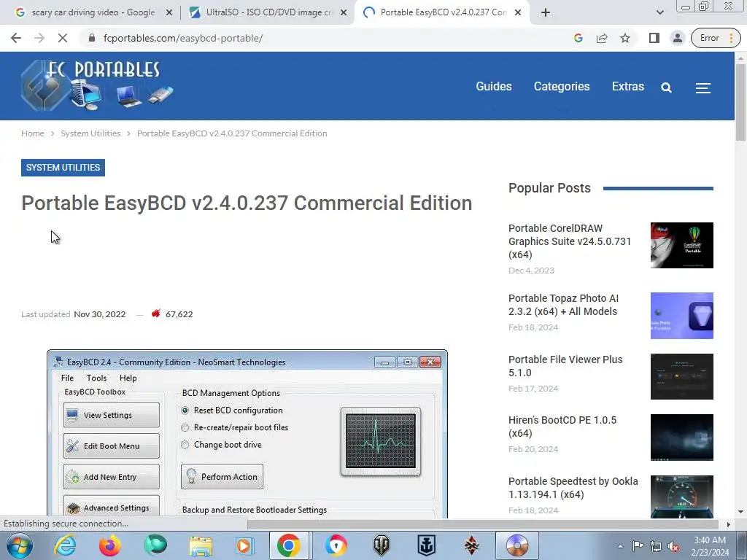Open Portable File Viewer Plus post
Image resolution: width=747 pixels, height=560 pixels.
click(x=565, y=366)
